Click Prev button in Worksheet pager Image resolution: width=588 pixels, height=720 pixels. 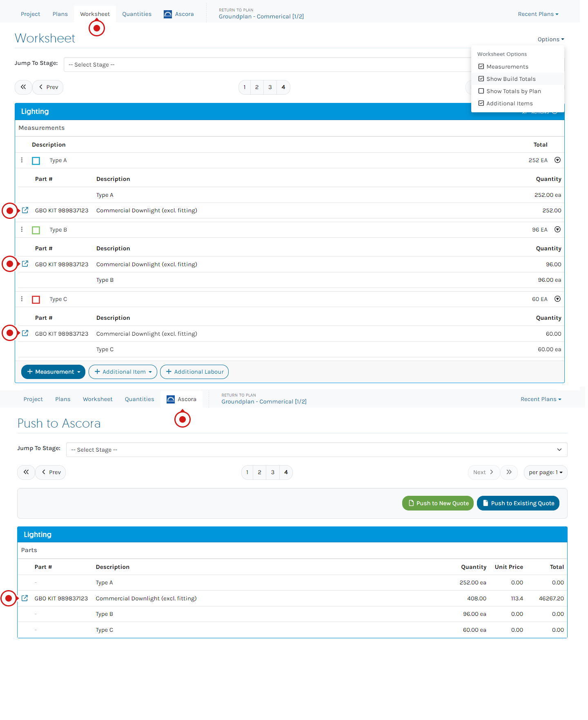coord(48,87)
